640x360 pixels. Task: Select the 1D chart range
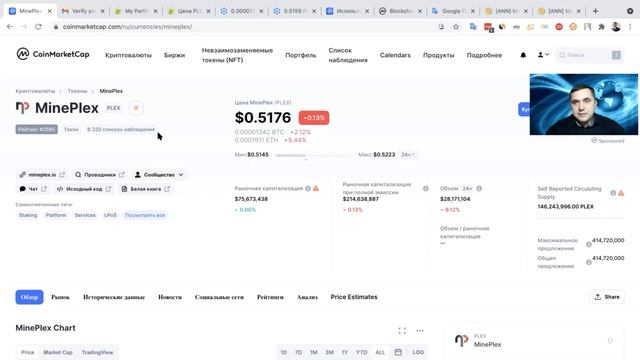pyautogui.click(x=284, y=352)
